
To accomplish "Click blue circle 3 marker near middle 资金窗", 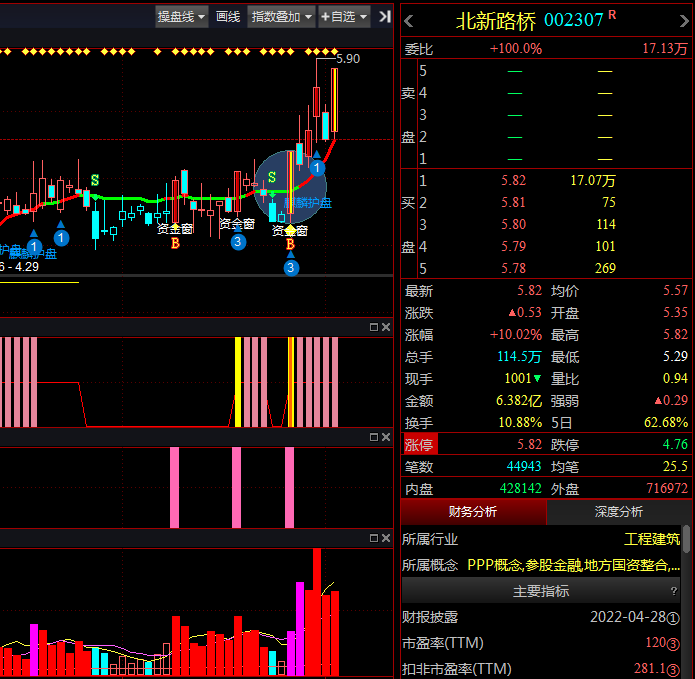I will click(238, 242).
